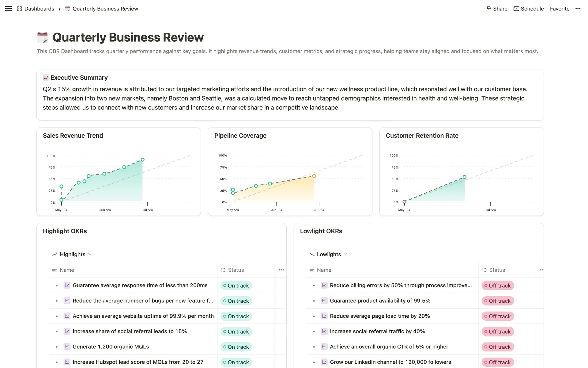
Task: Open 'Grow our LinkedIn channel to 120,000 followers'
Action: click(390, 362)
